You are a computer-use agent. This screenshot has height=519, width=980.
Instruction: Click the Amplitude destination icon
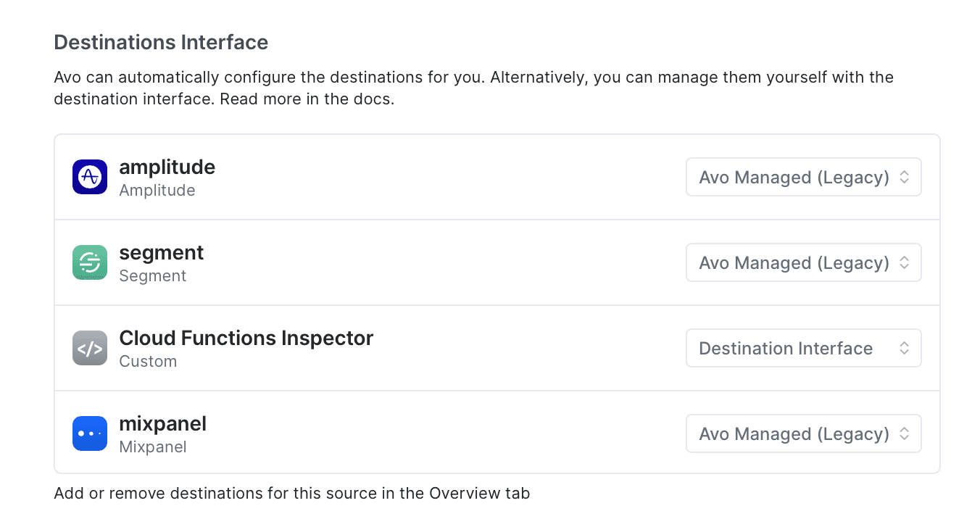[x=89, y=176]
